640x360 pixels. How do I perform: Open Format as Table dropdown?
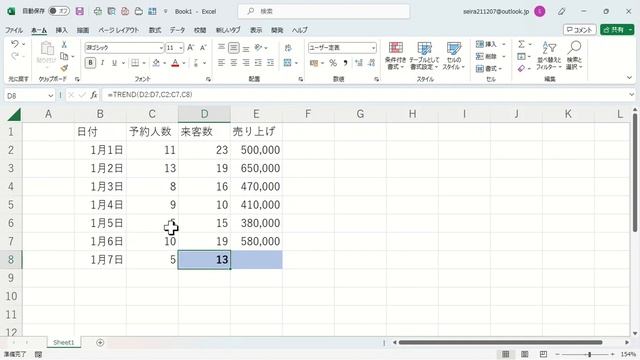424,56
